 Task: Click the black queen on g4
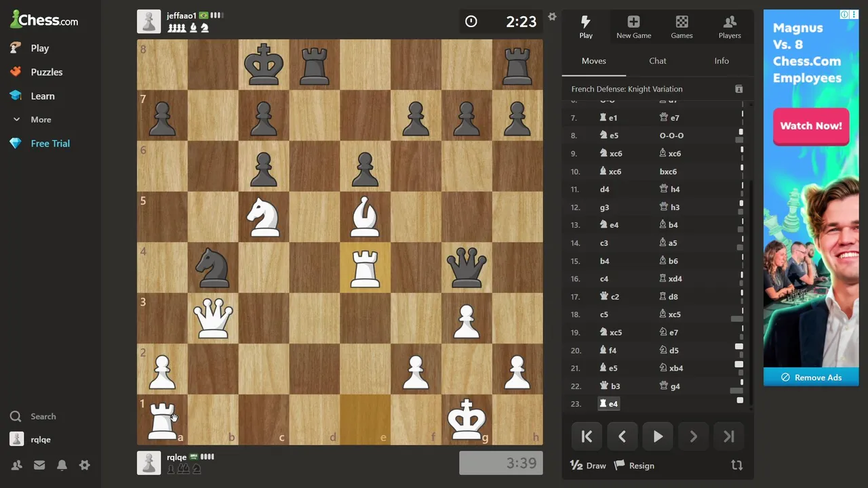(x=467, y=268)
